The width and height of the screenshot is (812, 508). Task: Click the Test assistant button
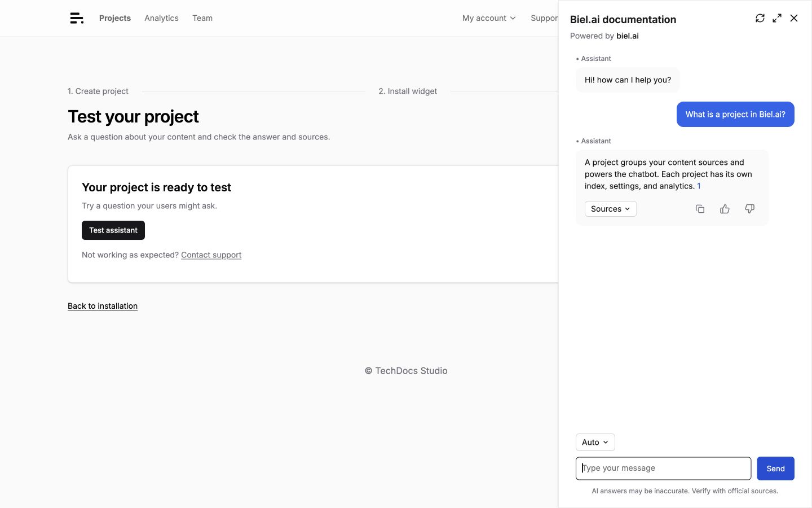pyautogui.click(x=113, y=230)
